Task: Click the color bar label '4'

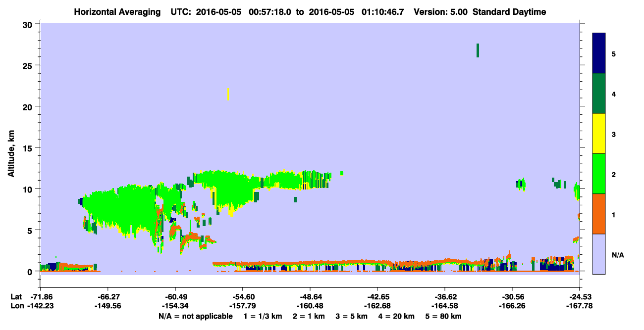Action: (x=614, y=94)
